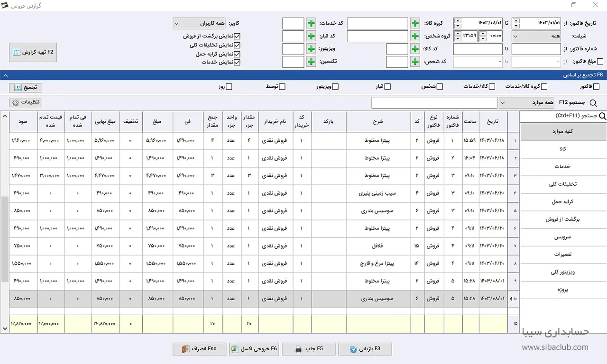
Task: Click the green plus next to گروه کالا
Action: pyautogui.click(x=415, y=24)
